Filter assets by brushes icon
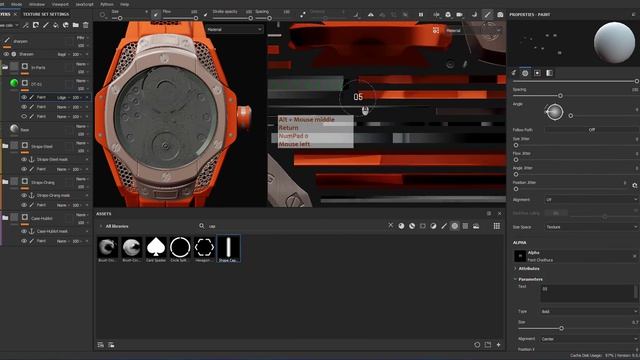This screenshot has width=640, height=360. (444, 226)
